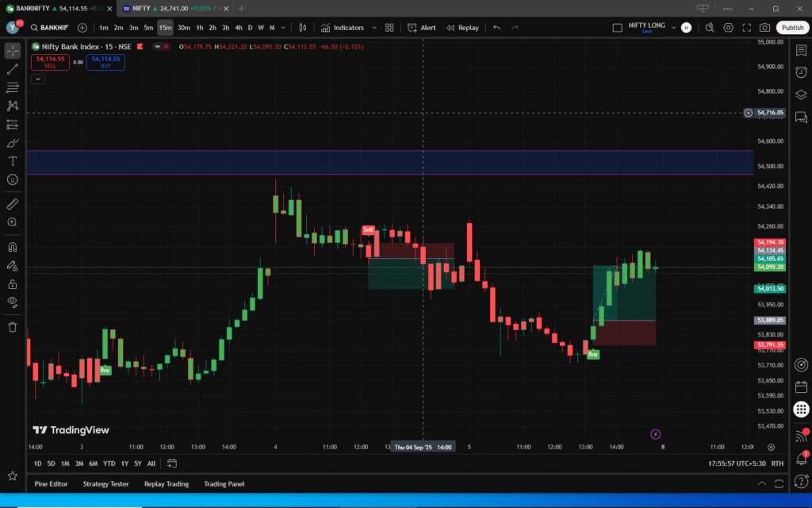Click the blue shaded zone rectangle on chart
812x508 pixels.
click(x=389, y=162)
